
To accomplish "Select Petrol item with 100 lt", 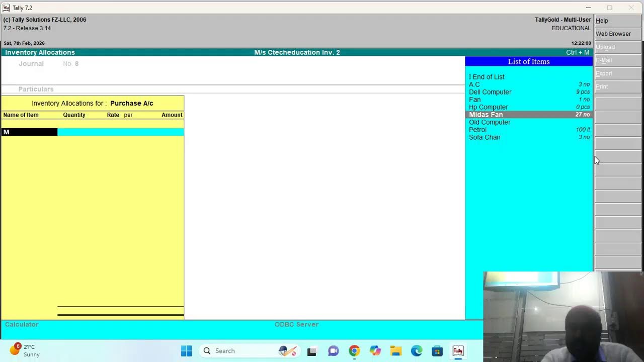I will point(529,130).
